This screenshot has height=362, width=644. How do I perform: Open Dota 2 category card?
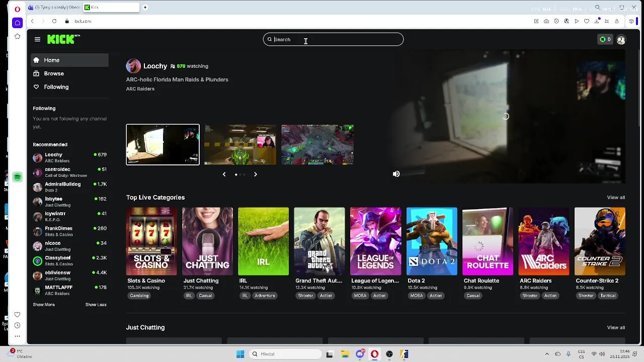click(x=432, y=241)
